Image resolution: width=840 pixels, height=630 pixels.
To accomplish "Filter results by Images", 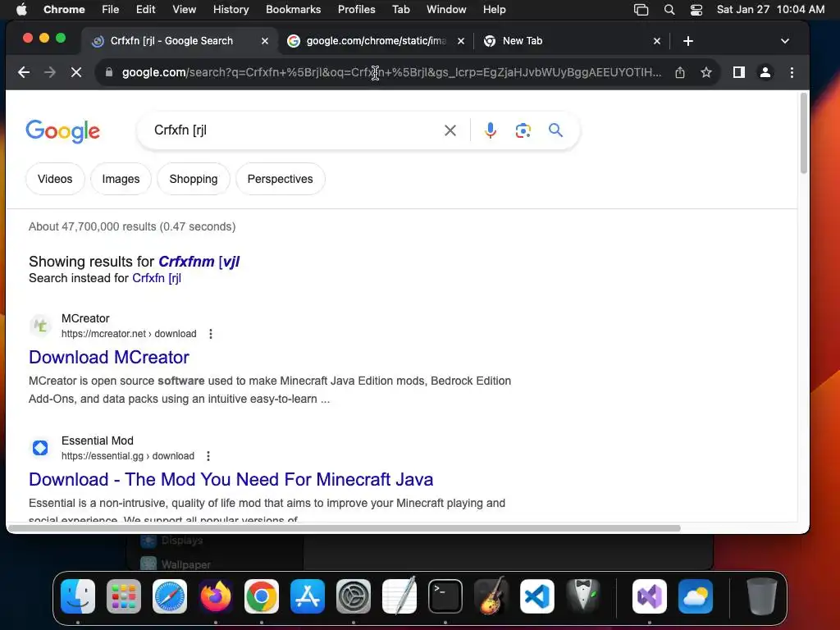I will point(121,179).
